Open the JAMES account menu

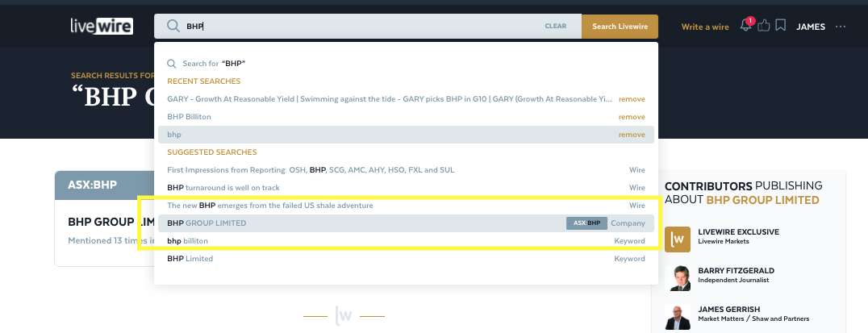coord(810,27)
